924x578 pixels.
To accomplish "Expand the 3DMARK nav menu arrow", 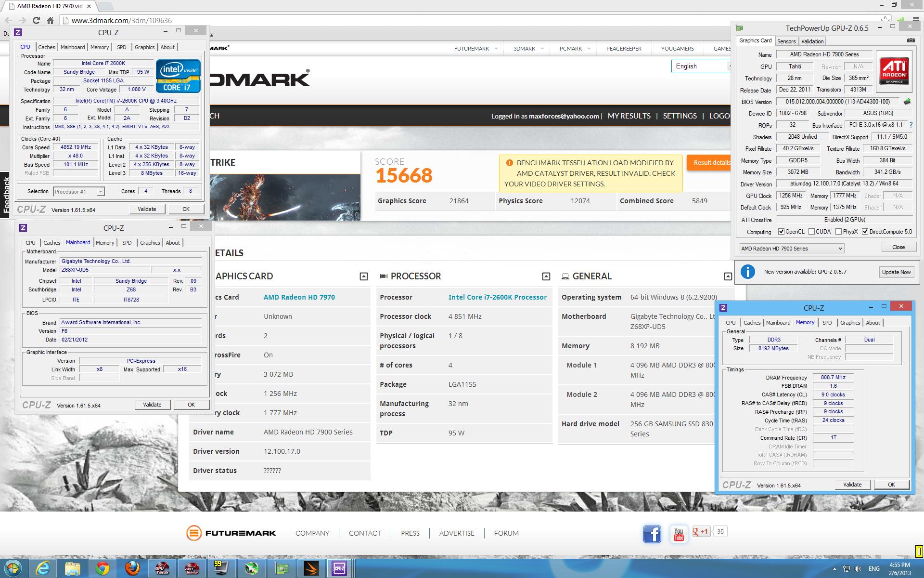I will (x=542, y=49).
